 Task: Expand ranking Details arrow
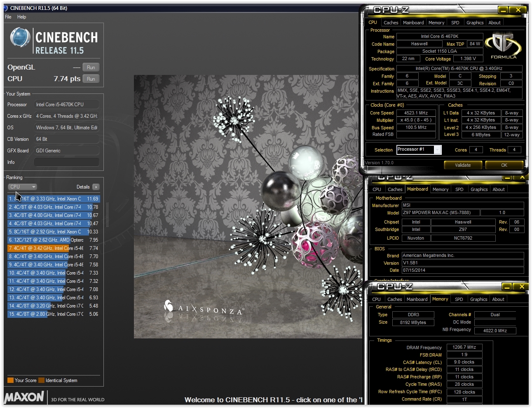[x=96, y=187]
